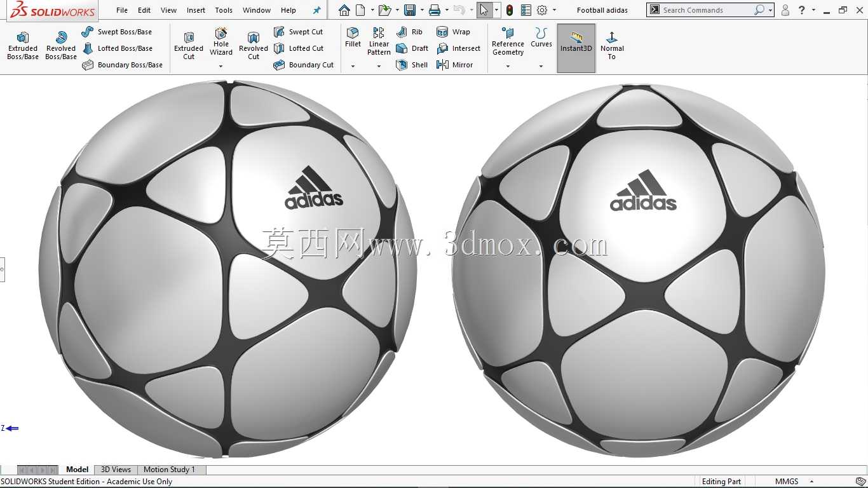Expand the Options dropdown arrow

pos(554,10)
